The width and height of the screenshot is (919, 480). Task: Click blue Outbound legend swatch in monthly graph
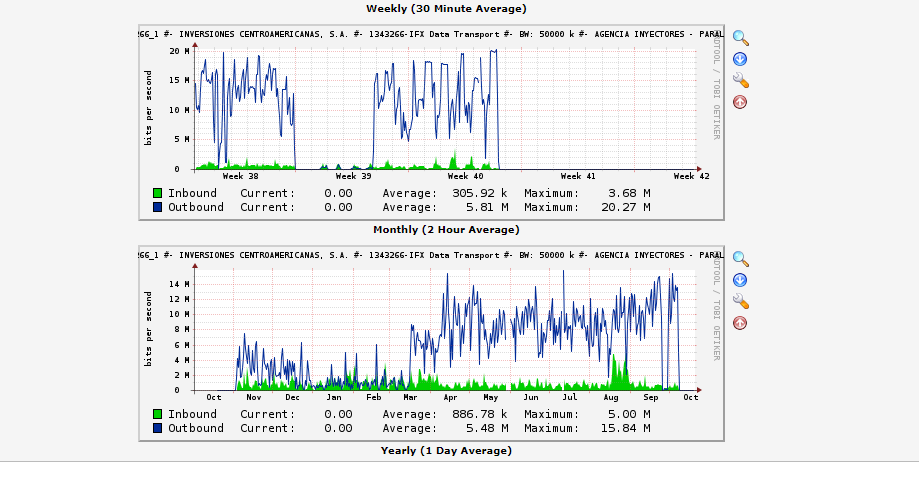158,428
